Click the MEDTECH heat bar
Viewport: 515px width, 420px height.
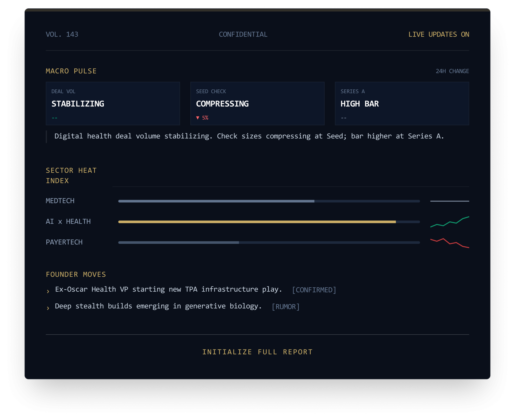[x=269, y=201]
